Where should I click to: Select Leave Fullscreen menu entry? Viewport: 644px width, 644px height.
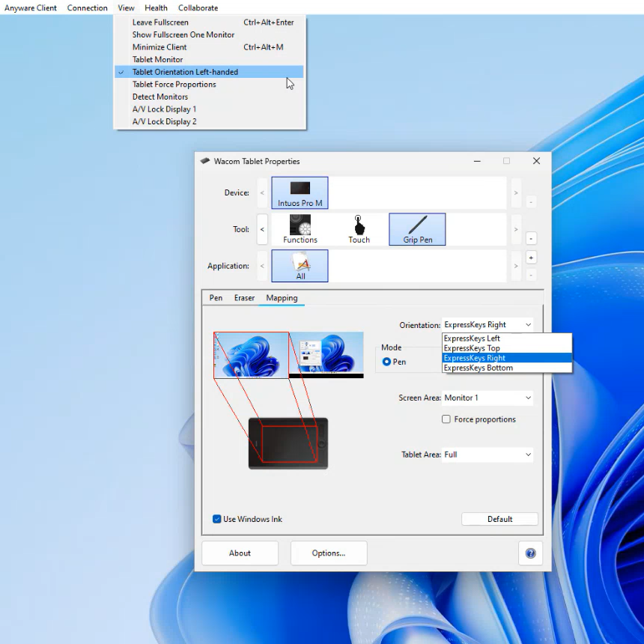click(209, 22)
